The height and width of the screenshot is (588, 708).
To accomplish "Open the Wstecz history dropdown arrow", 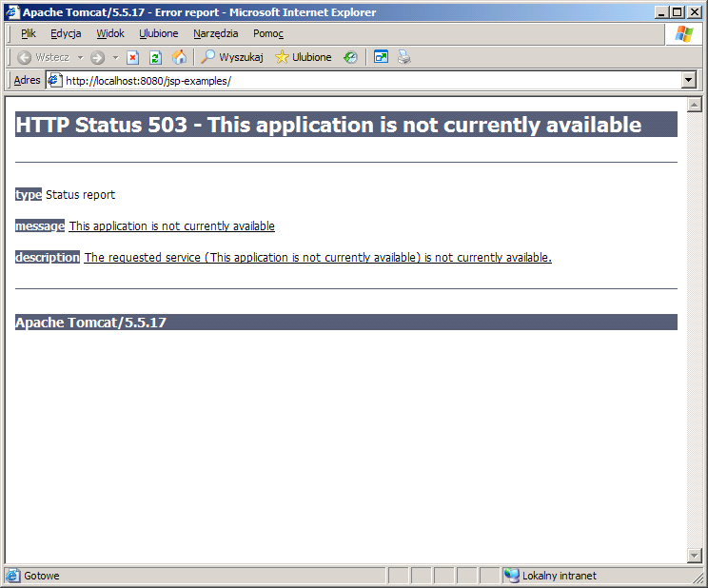I will pos(80,57).
